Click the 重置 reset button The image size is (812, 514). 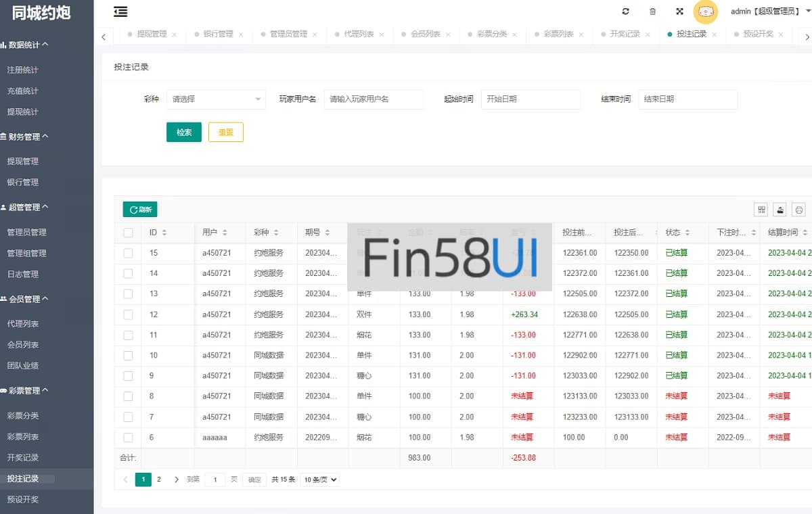225,133
